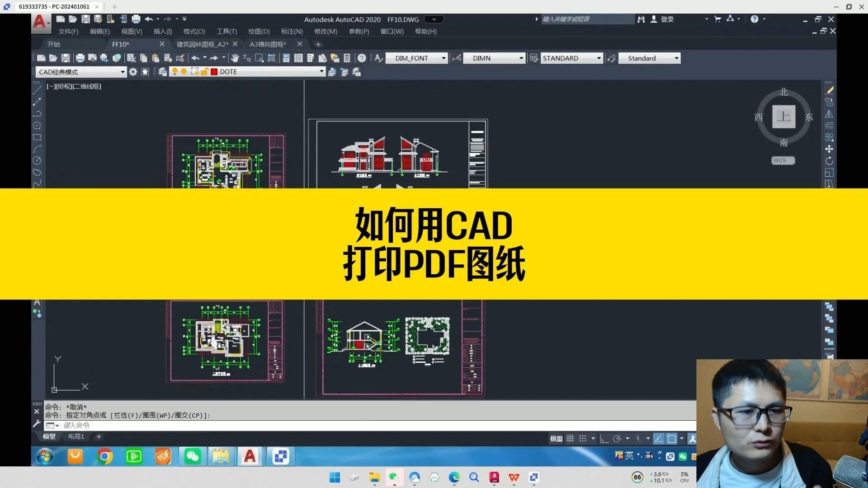The height and width of the screenshot is (488, 868).
Task: Click the red color swatch next to DOTE
Action: 214,71
